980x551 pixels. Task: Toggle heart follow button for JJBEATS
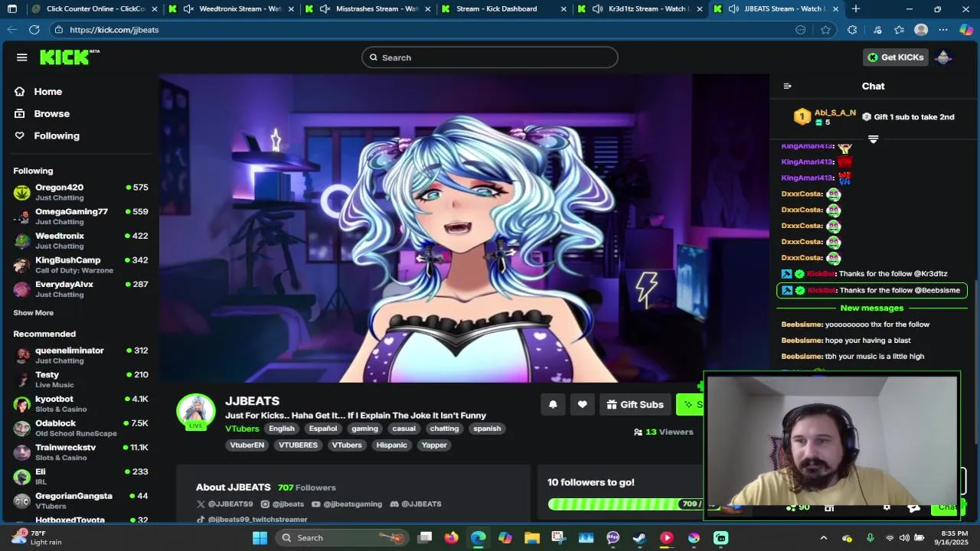click(x=582, y=405)
